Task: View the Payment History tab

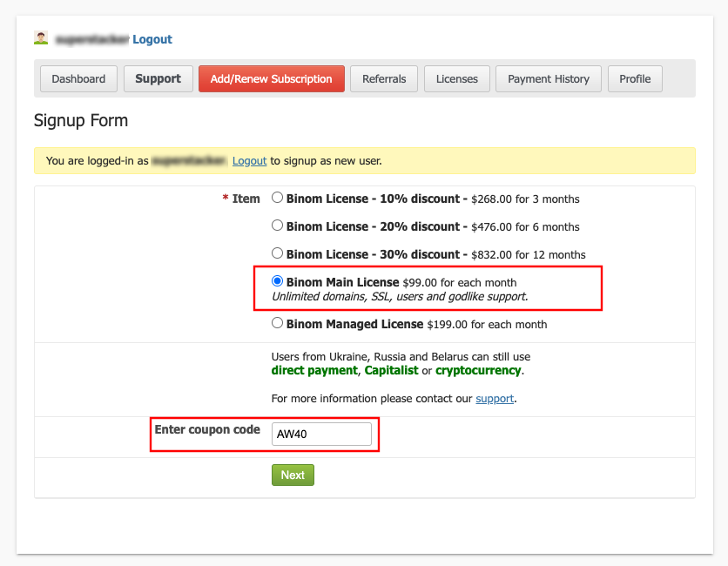Action: click(548, 78)
